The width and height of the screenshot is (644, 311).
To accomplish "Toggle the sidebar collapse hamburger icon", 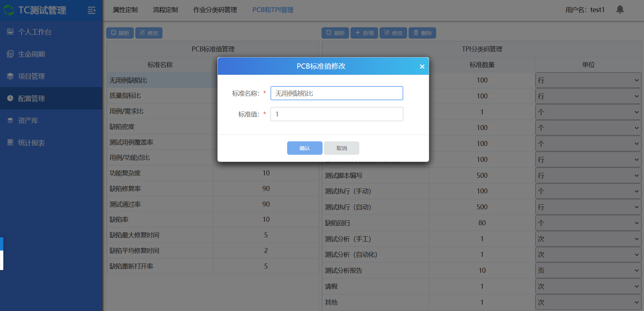I will (91, 10).
